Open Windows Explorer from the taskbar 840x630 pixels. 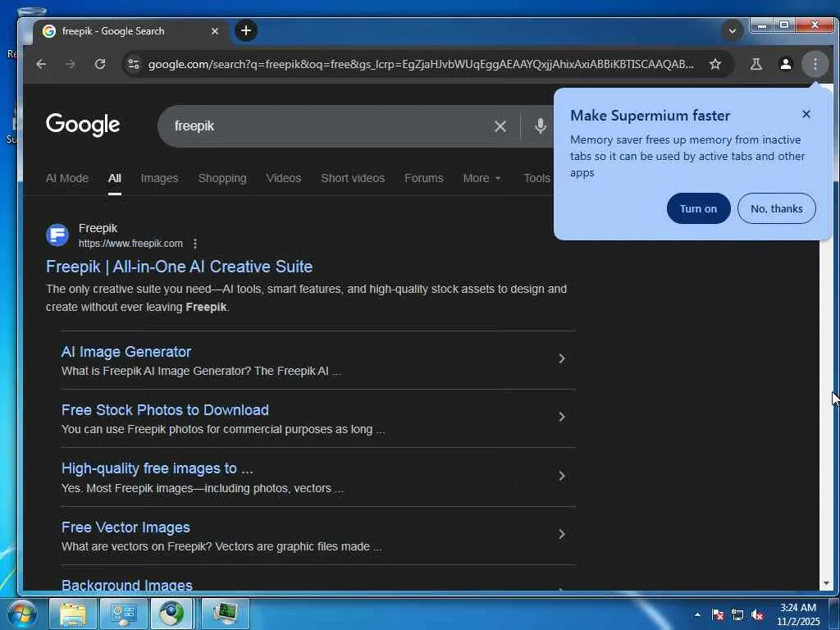[73, 614]
